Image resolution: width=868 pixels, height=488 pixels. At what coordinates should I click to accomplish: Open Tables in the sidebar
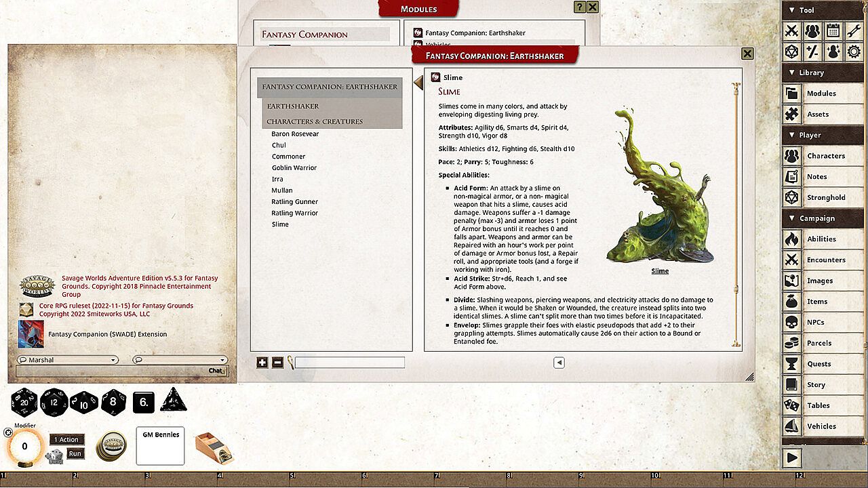click(x=825, y=405)
